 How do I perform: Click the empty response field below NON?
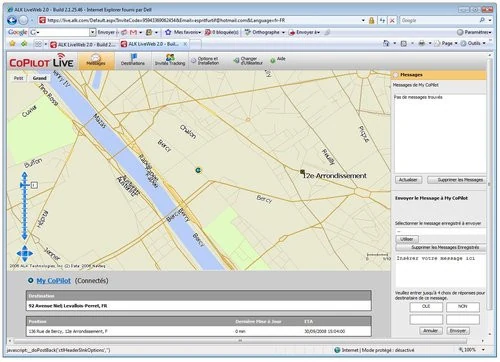click(x=463, y=320)
